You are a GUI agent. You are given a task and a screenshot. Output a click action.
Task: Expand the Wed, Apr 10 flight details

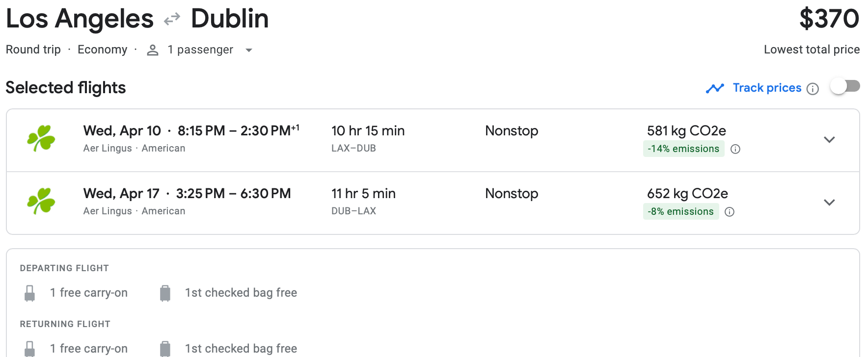tap(829, 140)
